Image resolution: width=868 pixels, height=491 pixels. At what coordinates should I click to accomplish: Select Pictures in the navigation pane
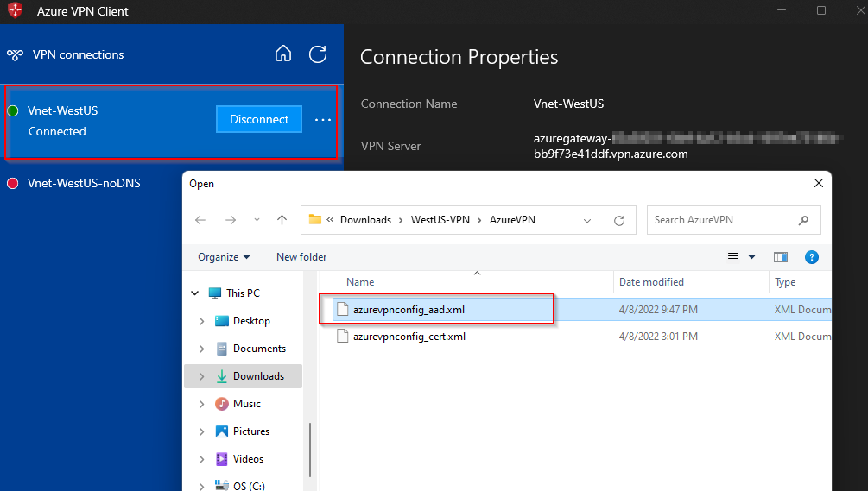click(x=250, y=431)
